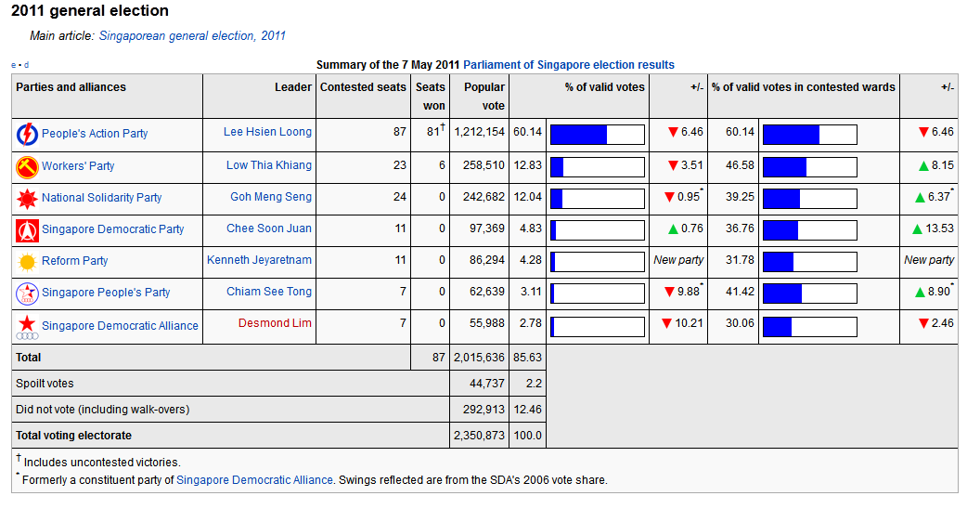Follow the Low Thia Khiang link
The height and width of the screenshot is (509, 980).
click(269, 165)
